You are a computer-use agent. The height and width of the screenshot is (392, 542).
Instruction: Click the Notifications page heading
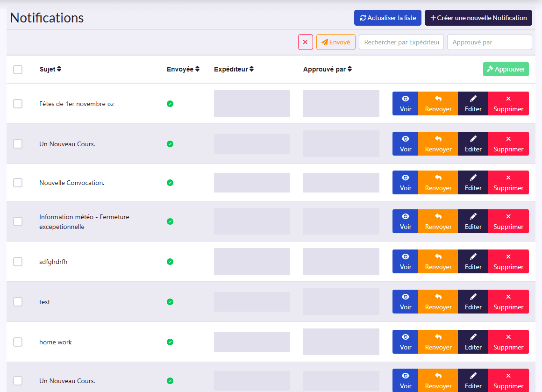point(47,18)
